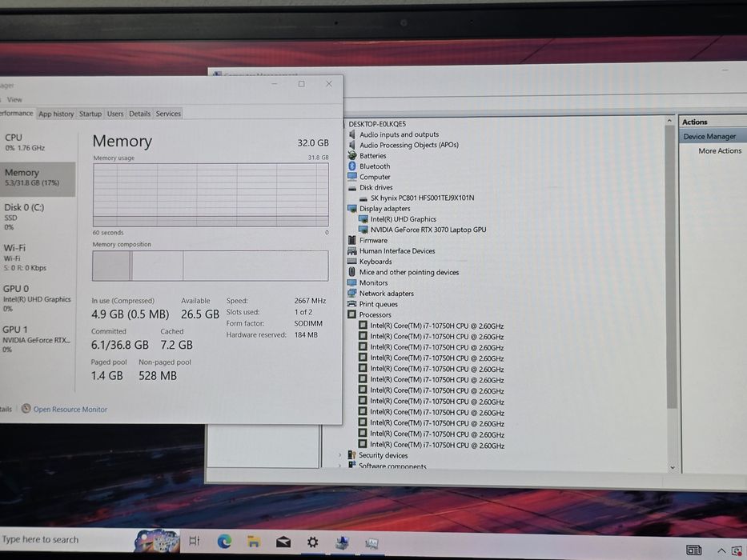Select Disk 0 (C:) in sidebar
747x560 pixels.
[x=37, y=217]
